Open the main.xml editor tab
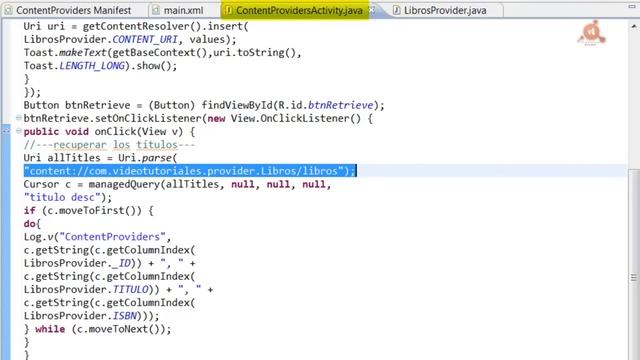The image size is (640, 360). click(x=178, y=10)
